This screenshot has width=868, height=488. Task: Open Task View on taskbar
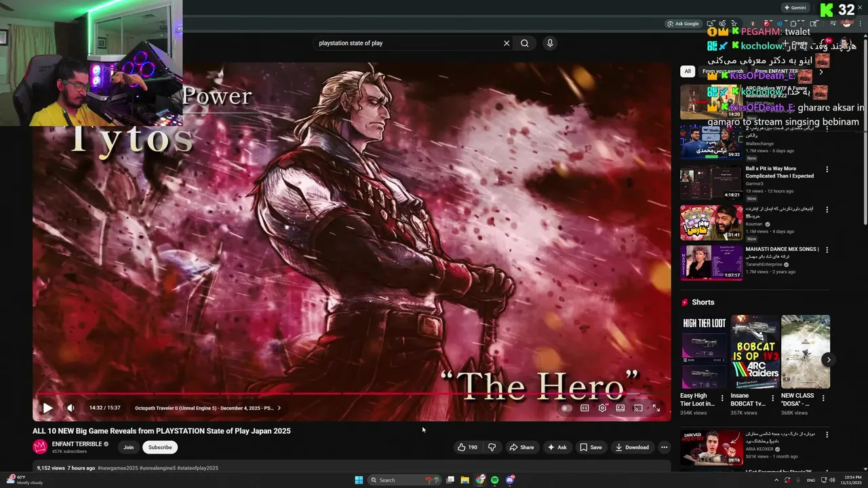click(450, 480)
